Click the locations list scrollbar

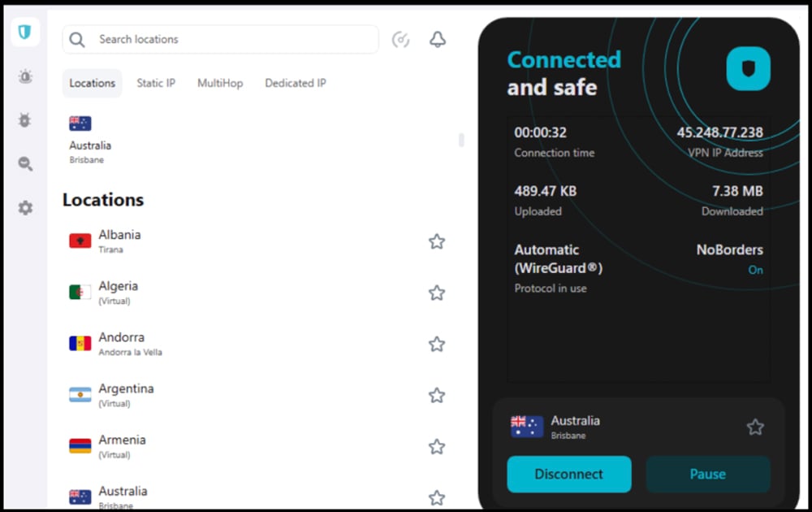[461, 140]
